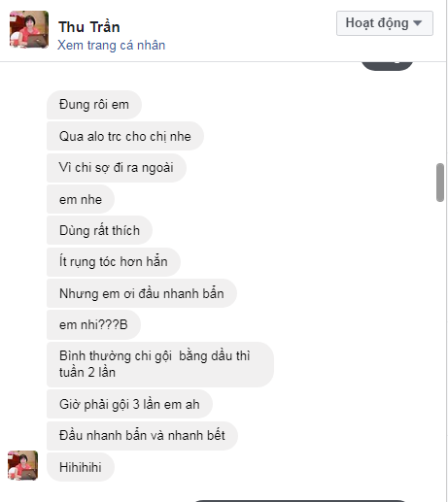This screenshot has height=502, width=448.
Task: Open Xem trang cá nhân link
Action: point(112,45)
